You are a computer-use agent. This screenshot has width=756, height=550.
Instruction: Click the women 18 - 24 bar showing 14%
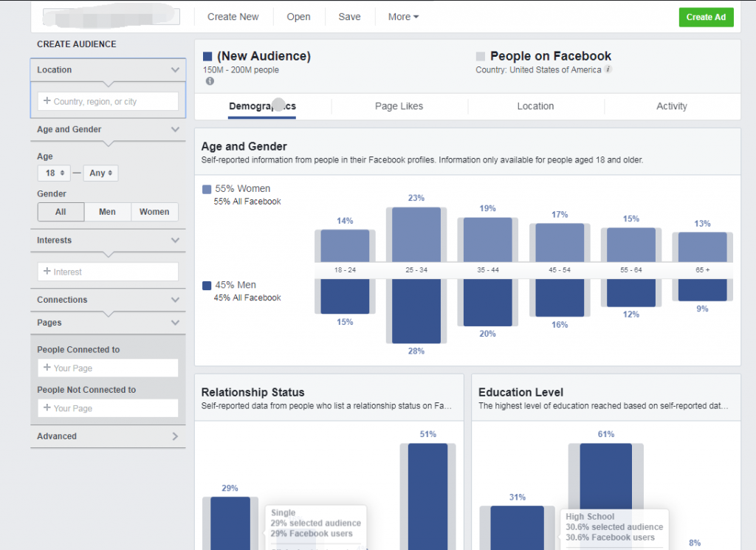(x=346, y=246)
